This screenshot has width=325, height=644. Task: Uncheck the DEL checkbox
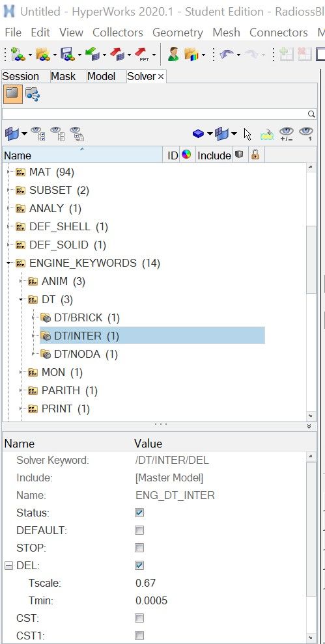pos(139,565)
